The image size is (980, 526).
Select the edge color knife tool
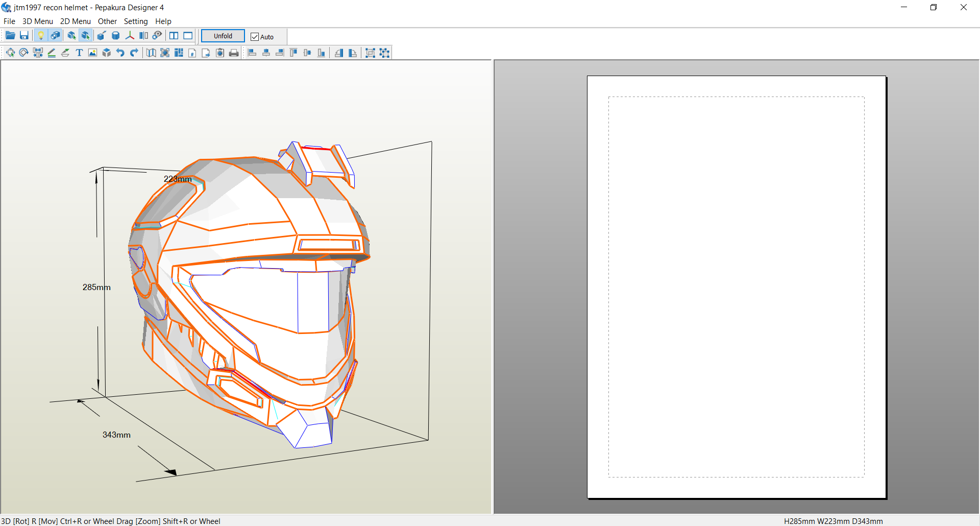pos(65,53)
